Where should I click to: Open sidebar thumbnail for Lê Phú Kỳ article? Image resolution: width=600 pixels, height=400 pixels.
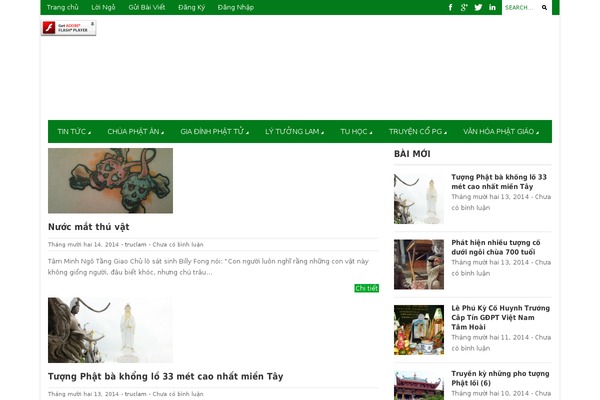point(419,330)
